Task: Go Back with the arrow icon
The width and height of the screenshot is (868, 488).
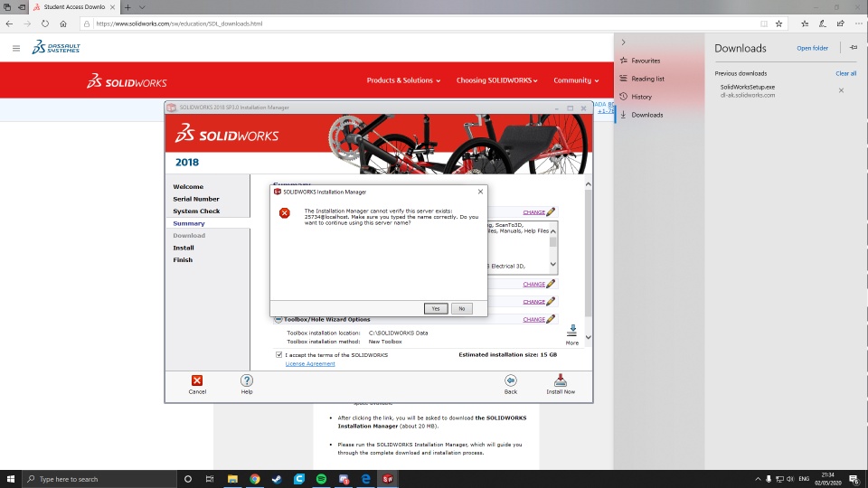Action: coord(510,380)
